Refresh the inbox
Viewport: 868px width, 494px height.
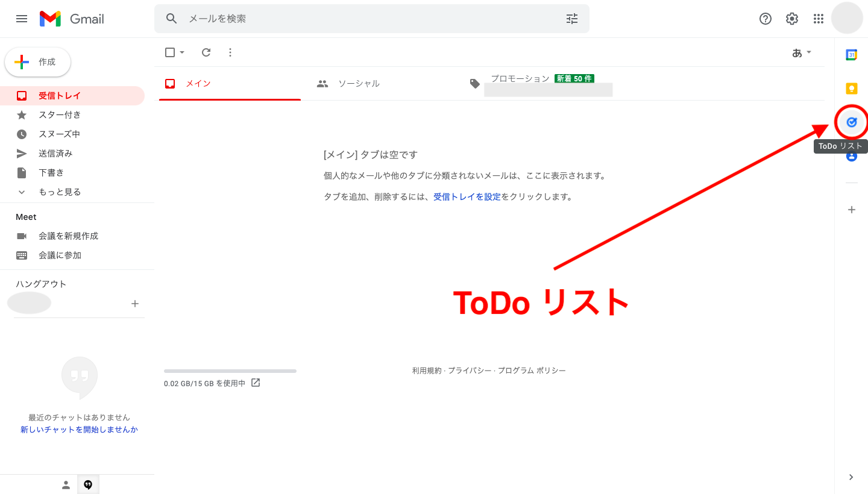(206, 52)
